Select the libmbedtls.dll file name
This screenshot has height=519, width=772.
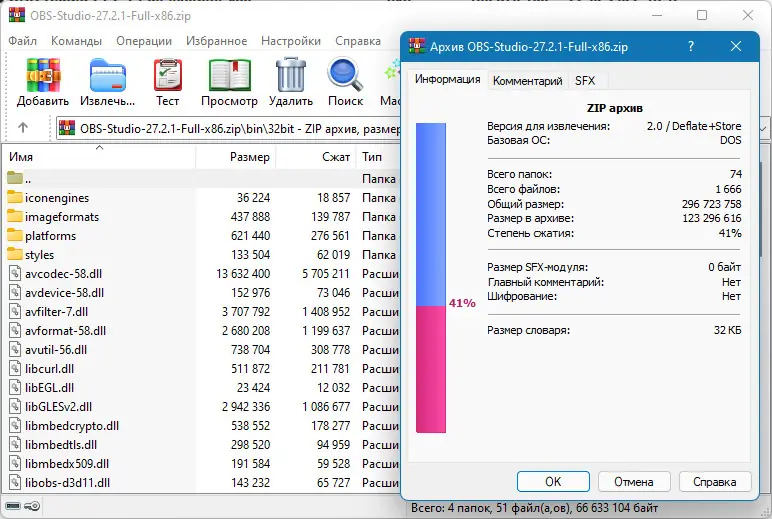coord(61,445)
